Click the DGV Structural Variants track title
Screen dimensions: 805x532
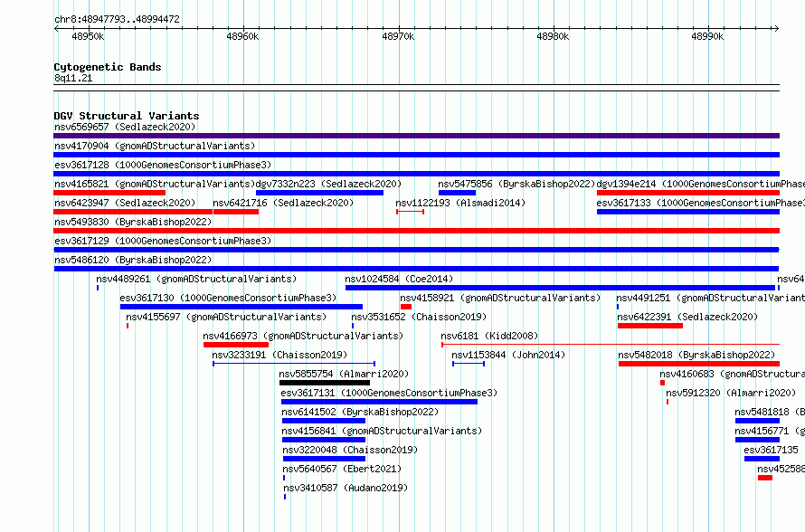tap(127, 116)
